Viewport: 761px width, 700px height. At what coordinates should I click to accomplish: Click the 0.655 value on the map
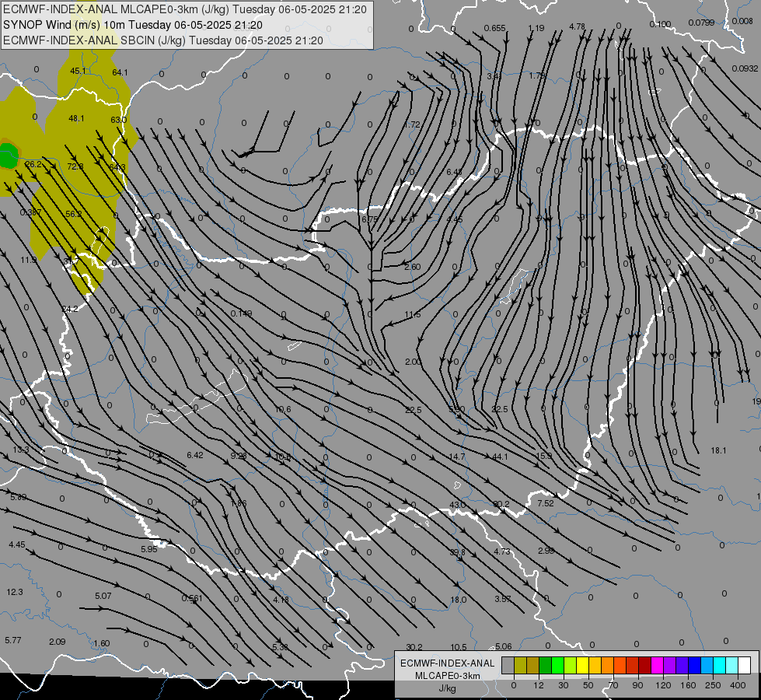pyautogui.click(x=495, y=28)
